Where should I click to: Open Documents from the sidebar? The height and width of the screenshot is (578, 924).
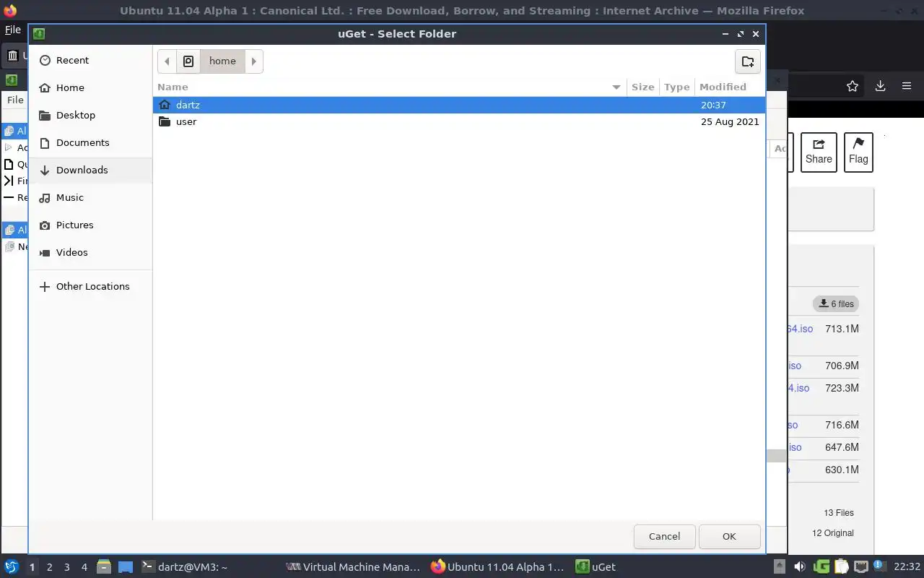point(91,142)
